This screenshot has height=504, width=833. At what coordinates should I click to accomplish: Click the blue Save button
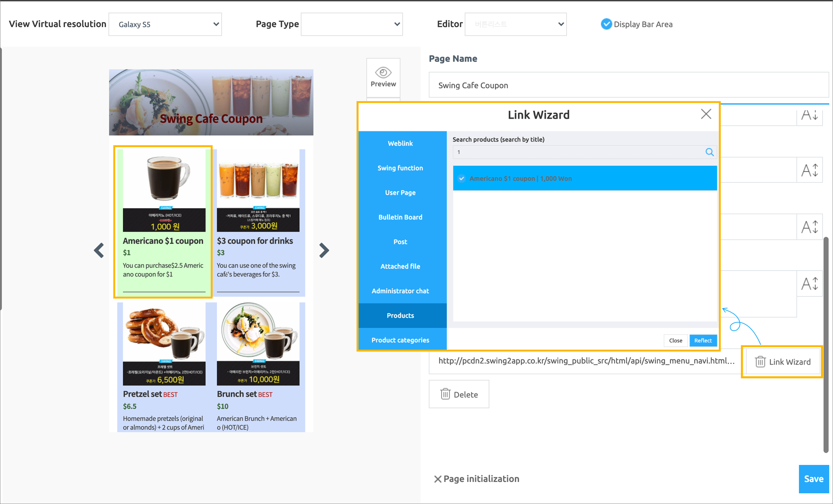(813, 479)
